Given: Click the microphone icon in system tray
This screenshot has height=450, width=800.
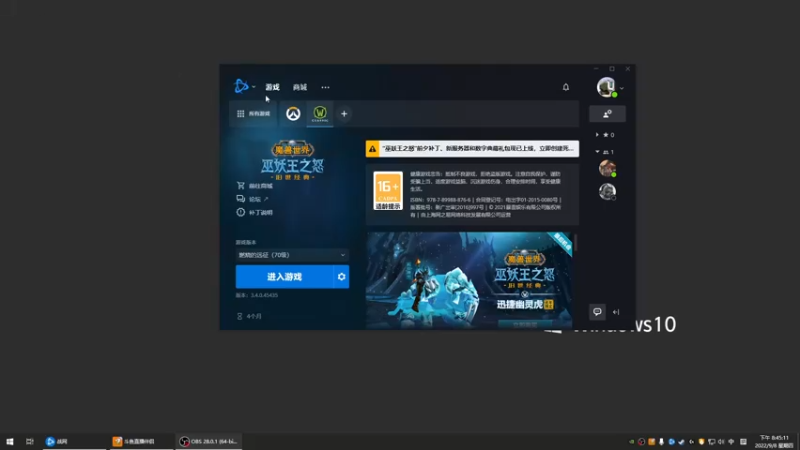Looking at the screenshot, I should click(661, 442).
